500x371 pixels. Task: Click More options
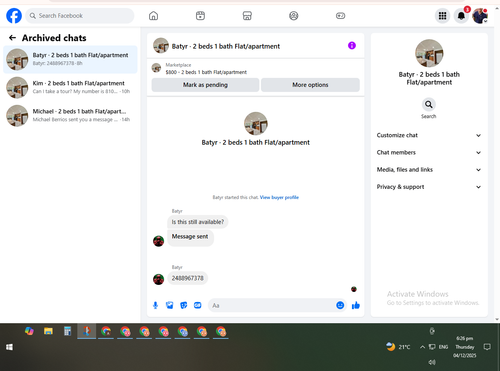[x=310, y=85]
